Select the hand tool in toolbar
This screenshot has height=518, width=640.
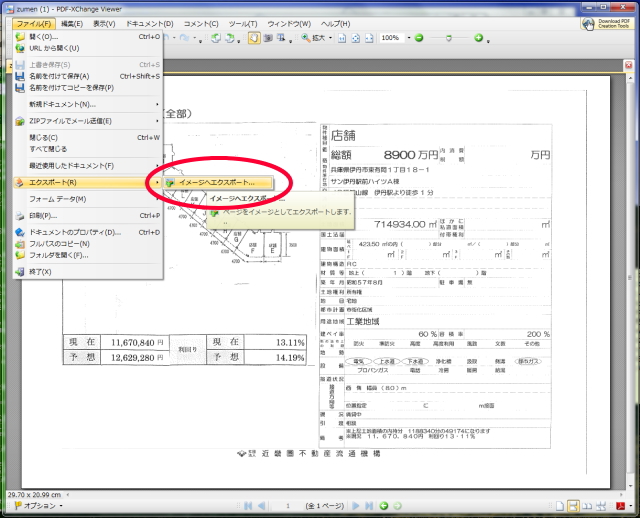256,38
